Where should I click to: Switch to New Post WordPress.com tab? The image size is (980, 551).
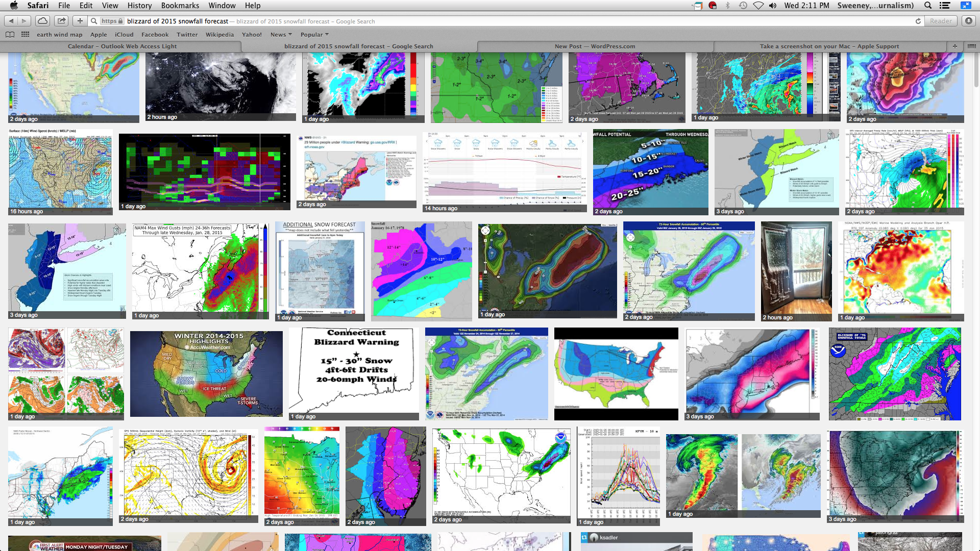pyautogui.click(x=595, y=46)
